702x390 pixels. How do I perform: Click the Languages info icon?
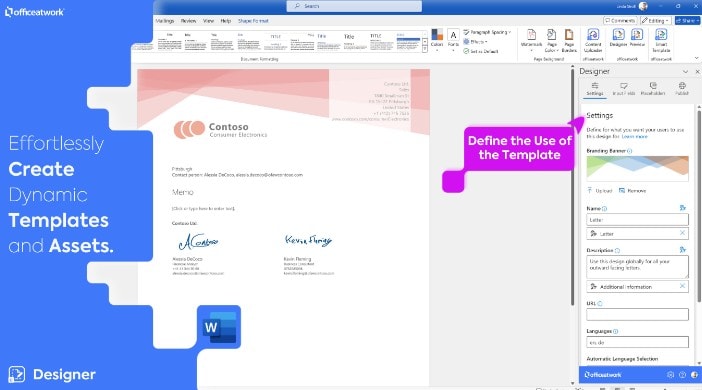coord(616,331)
